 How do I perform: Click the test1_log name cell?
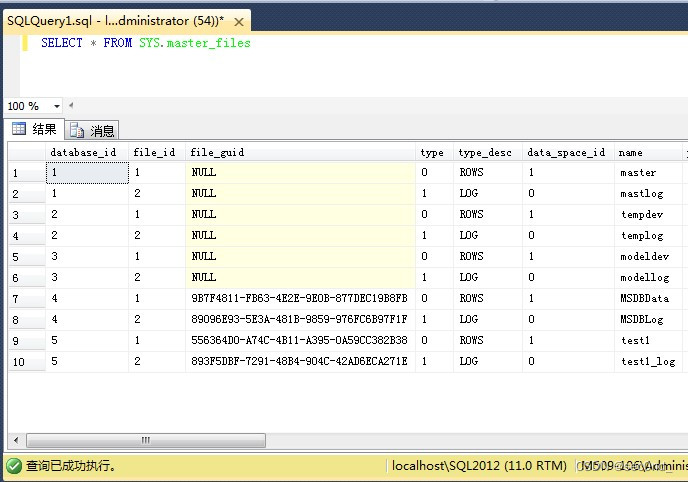649,362
